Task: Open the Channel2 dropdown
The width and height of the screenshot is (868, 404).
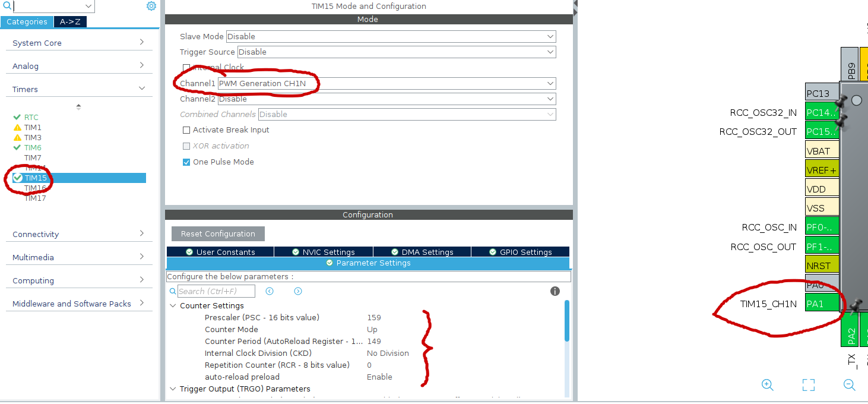Action: pyautogui.click(x=390, y=99)
